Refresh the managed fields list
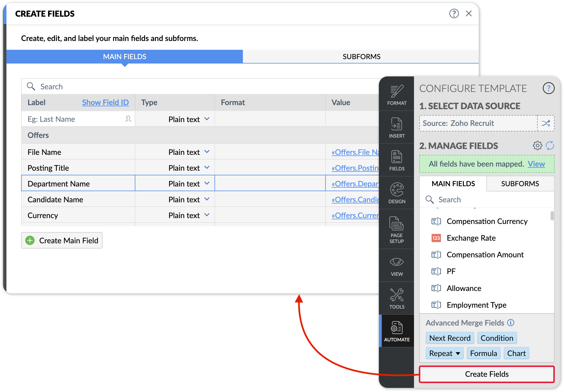564x392 pixels. point(550,145)
